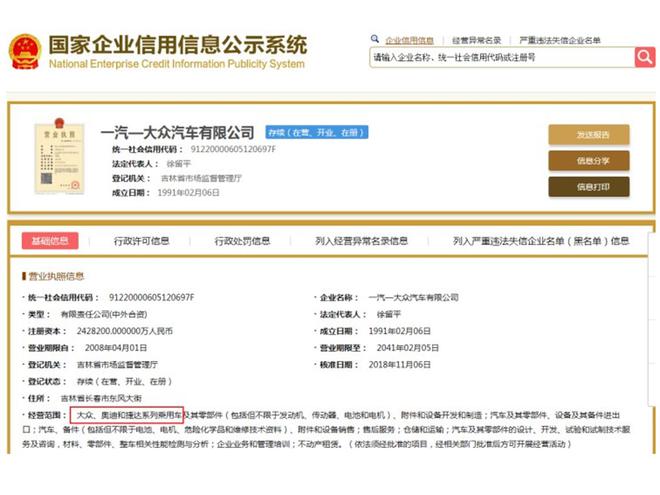
Task: Click founding date 1991年02月06日 in header card
Action: coord(188,193)
